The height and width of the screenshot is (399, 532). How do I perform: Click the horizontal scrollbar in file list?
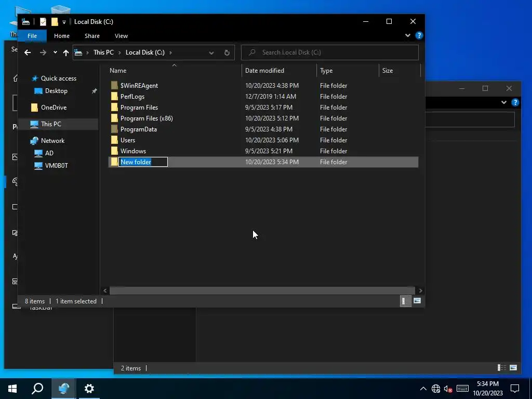pyautogui.click(x=262, y=291)
